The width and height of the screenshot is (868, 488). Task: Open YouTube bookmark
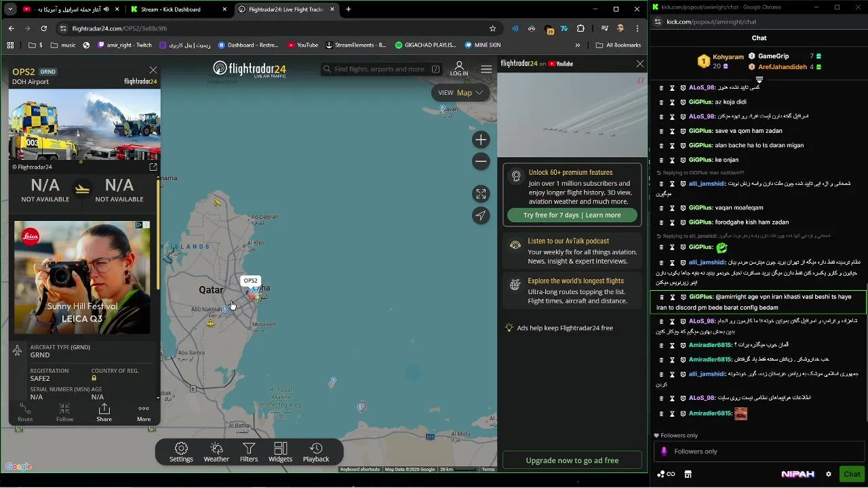[x=302, y=45]
